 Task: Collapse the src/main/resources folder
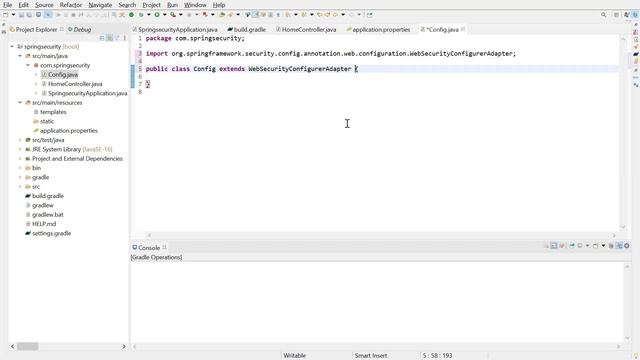coord(20,102)
